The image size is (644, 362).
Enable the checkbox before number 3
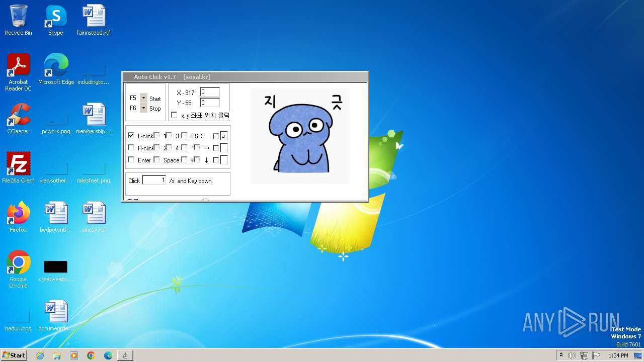[x=169, y=136]
